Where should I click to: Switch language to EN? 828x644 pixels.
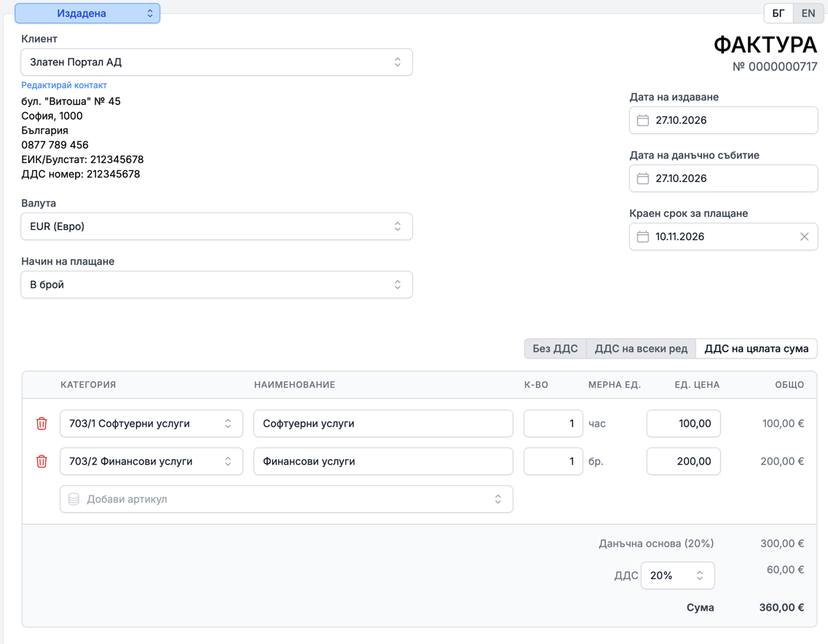coord(808,13)
